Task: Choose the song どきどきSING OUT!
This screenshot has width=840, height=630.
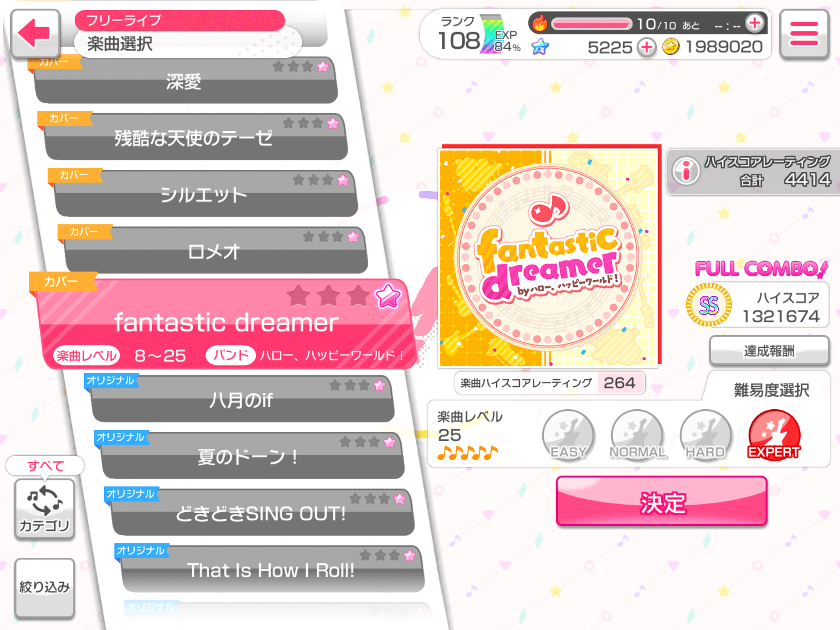Action: (262, 512)
